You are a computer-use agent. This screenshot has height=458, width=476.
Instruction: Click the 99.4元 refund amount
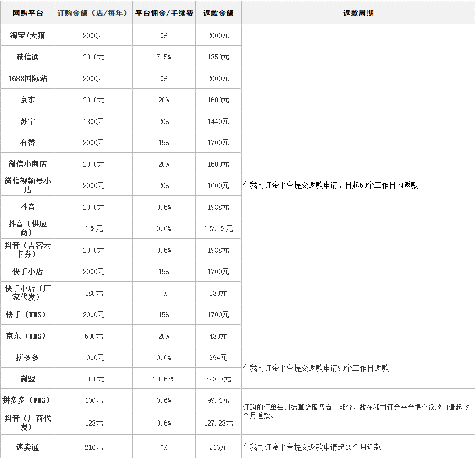point(218,400)
